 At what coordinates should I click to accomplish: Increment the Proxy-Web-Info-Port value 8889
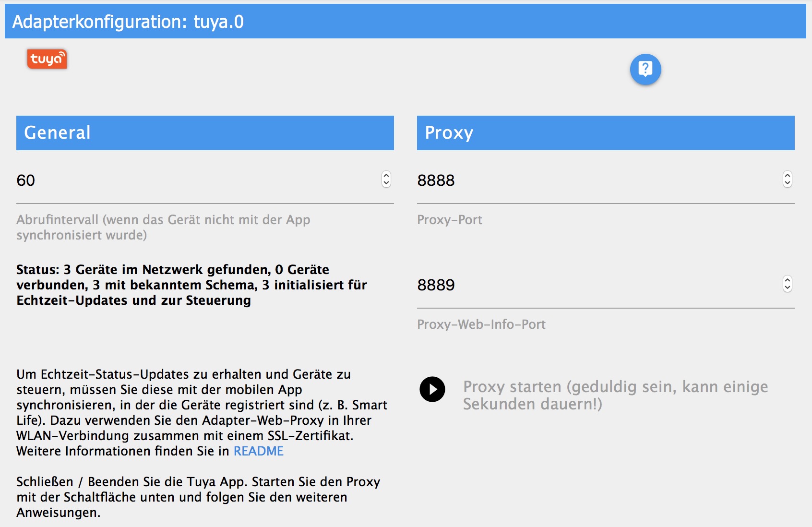coord(787,280)
